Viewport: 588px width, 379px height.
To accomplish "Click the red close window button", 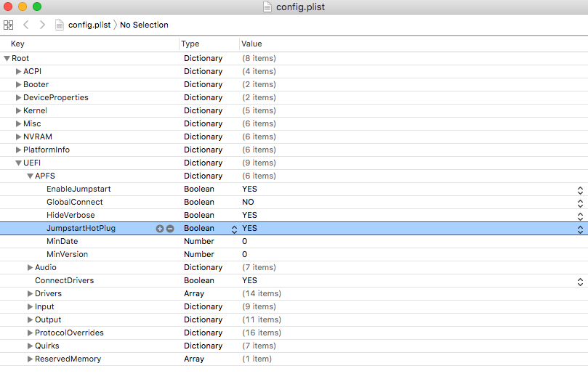I will [x=8, y=7].
